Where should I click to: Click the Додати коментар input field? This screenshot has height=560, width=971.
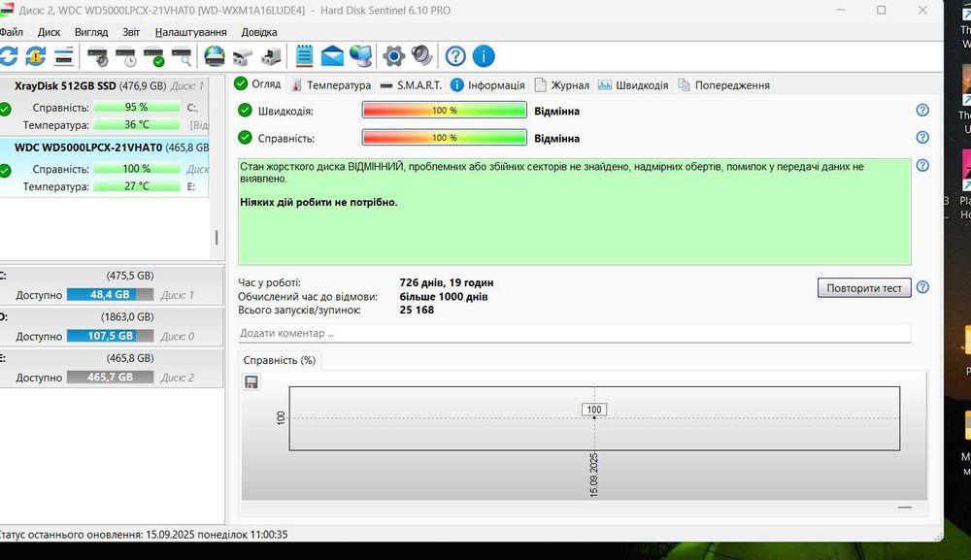click(x=574, y=333)
